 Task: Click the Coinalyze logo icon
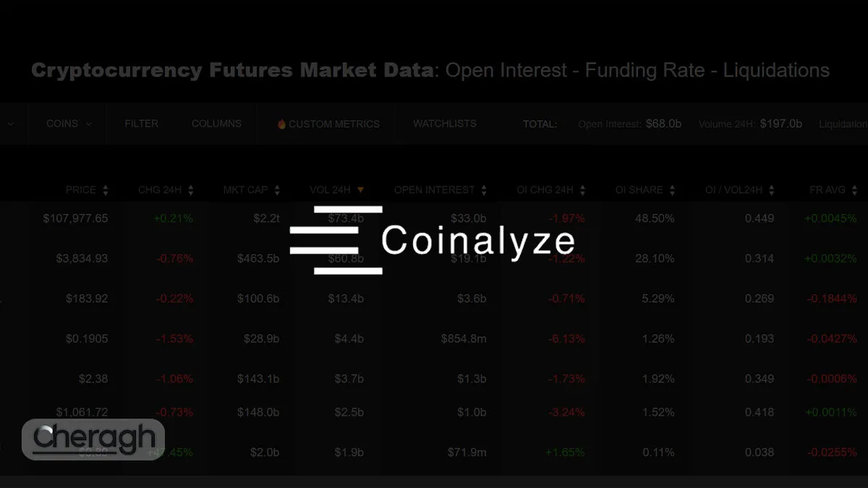pos(336,240)
